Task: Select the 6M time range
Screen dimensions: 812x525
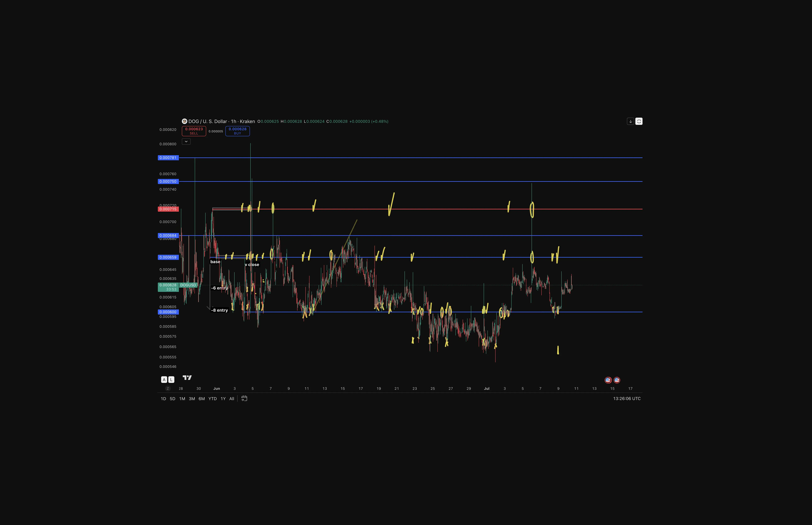Action: pos(202,399)
